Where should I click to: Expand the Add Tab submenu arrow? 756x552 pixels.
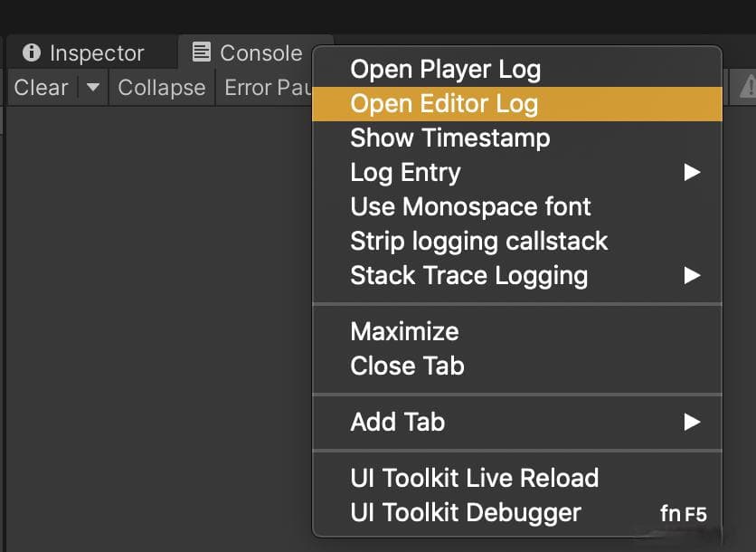coord(692,422)
